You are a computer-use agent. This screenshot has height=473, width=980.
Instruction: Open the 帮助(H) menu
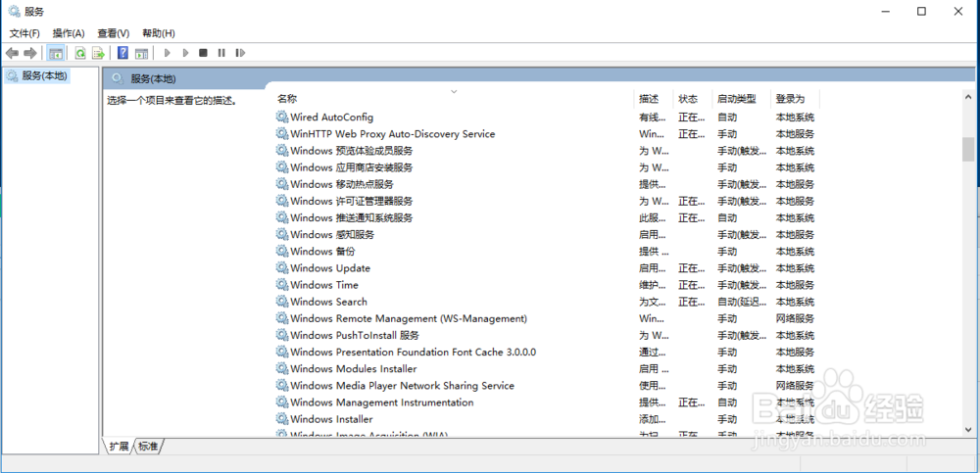158,33
